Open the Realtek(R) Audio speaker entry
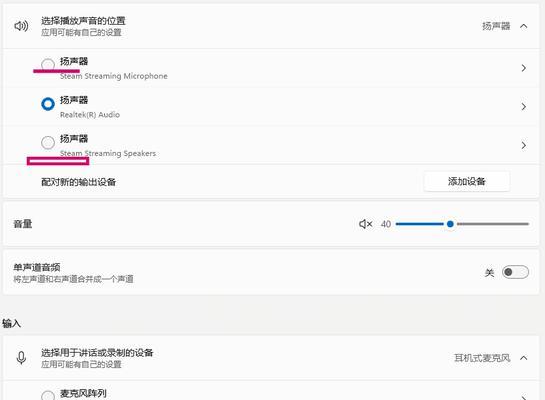Image resolution: width=545 pixels, height=400 pixels. pyautogui.click(x=271, y=107)
